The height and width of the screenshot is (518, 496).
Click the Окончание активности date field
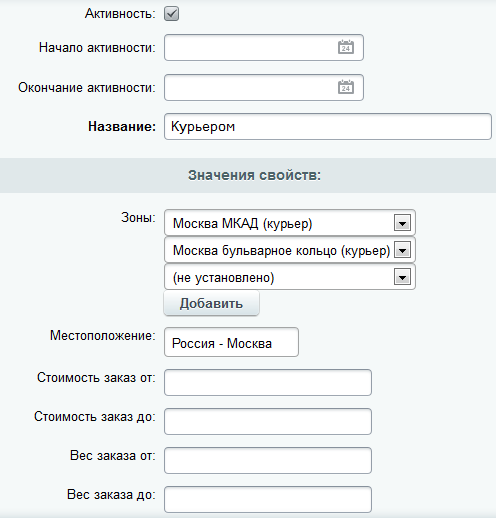click(x=264, y=87)
